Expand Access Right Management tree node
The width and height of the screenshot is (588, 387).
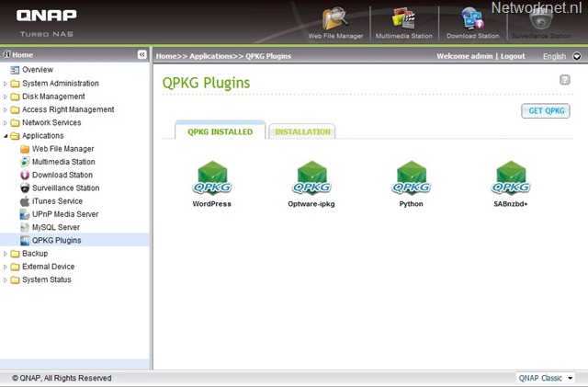click(x=6, y=110)
